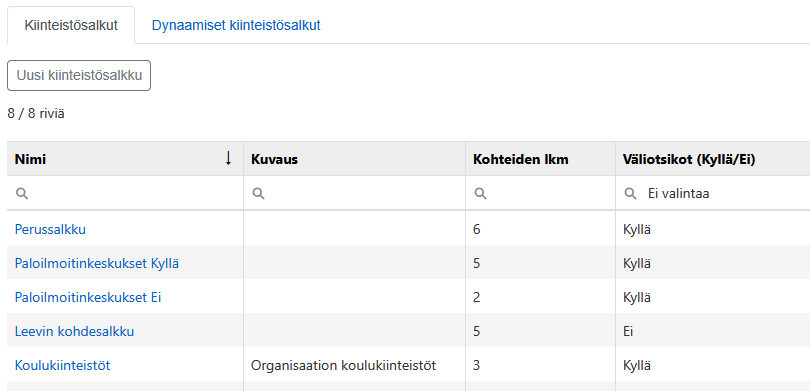Sort by the Väliotsikot (Kyllä/Ei) column header
This screenshot has width=810, height=391.
tap(689, 160)
